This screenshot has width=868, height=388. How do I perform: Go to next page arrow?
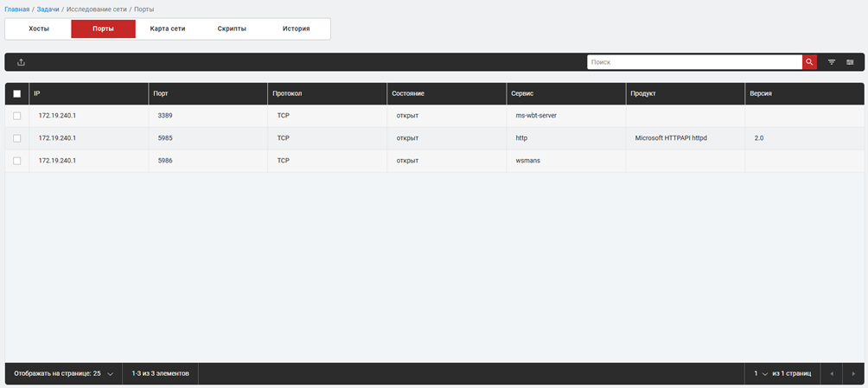[853, 374]
